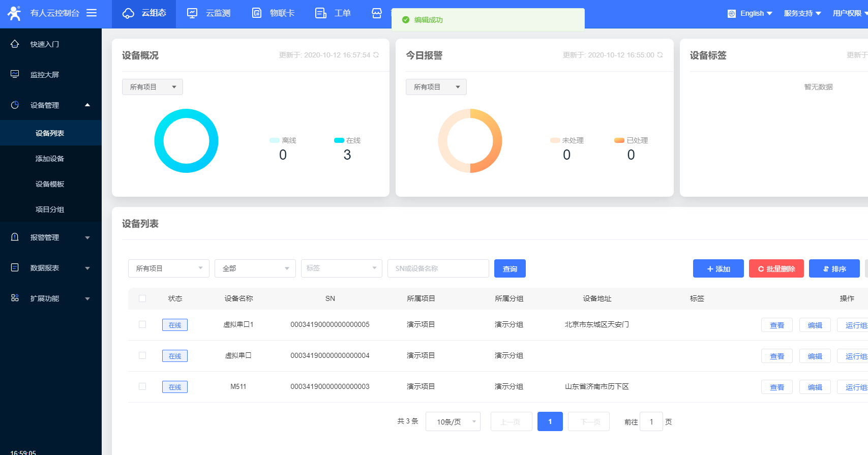Click the 监控大屏 monitor icon

click(x=15, y=75)
